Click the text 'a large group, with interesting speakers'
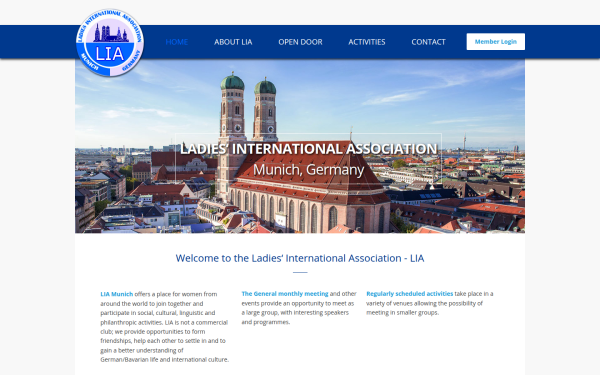This screenshot has height=375, width=600. 295,312
